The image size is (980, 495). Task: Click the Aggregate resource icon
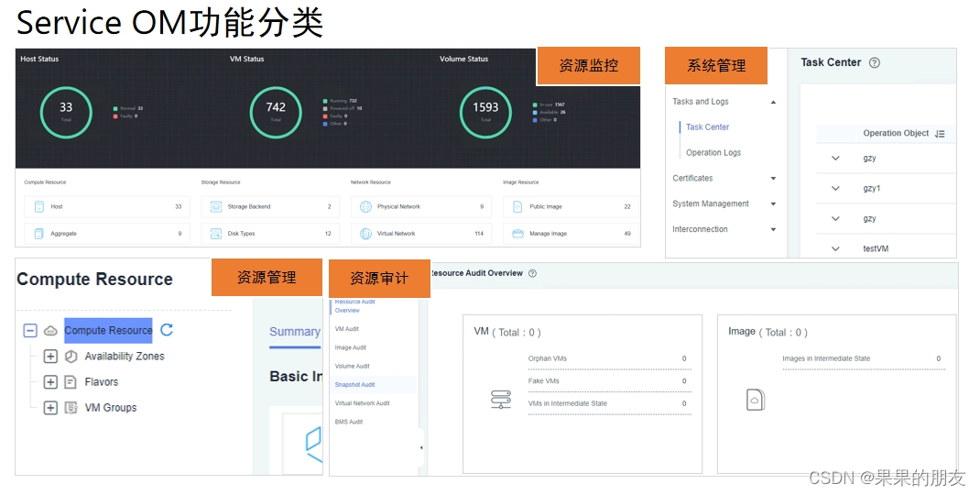coord(38,234)
